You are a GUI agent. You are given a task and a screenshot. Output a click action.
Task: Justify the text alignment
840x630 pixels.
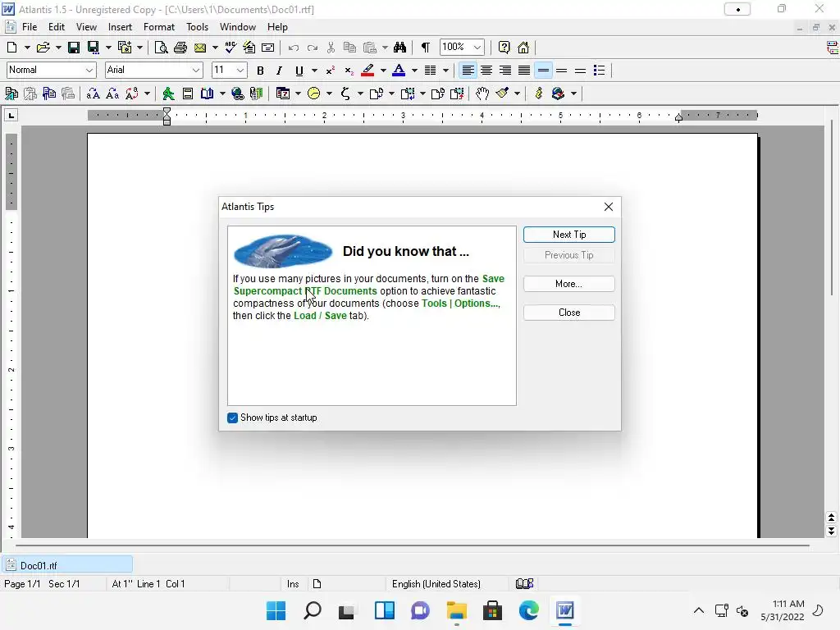click(x=524, y=71)
